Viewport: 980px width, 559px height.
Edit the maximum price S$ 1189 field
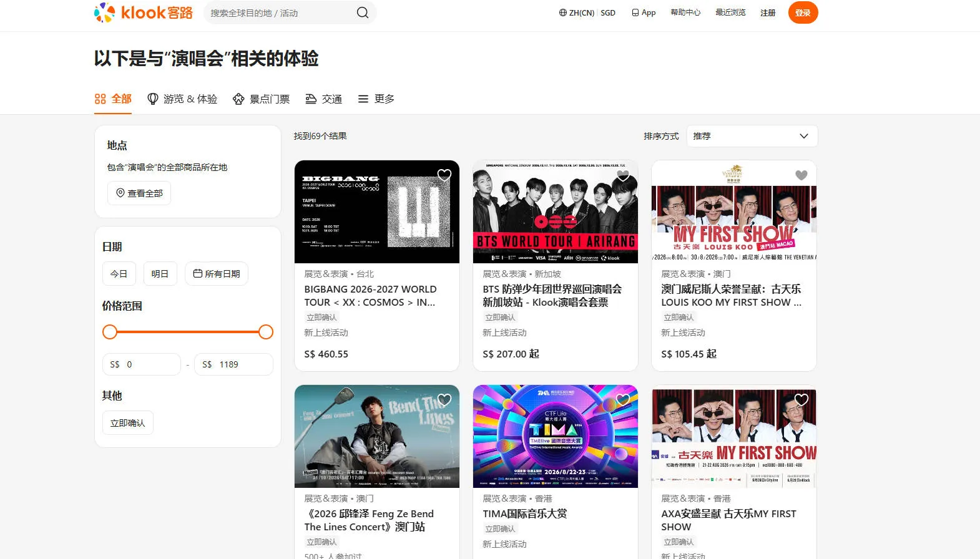pyautogui.click(x=234, y=364)
